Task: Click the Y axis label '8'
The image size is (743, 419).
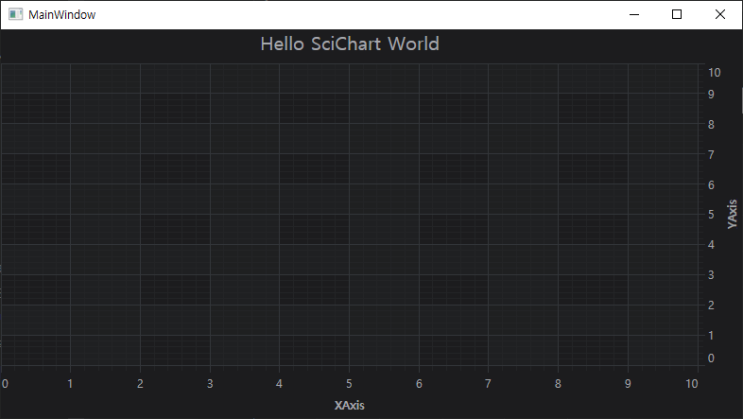Action: point(711,125)
